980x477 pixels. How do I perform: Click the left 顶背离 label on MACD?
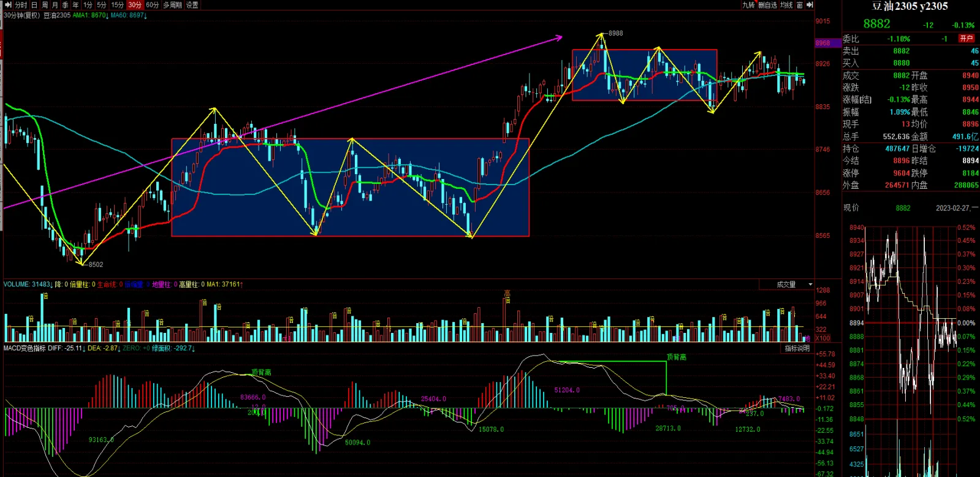pos(261,372)
